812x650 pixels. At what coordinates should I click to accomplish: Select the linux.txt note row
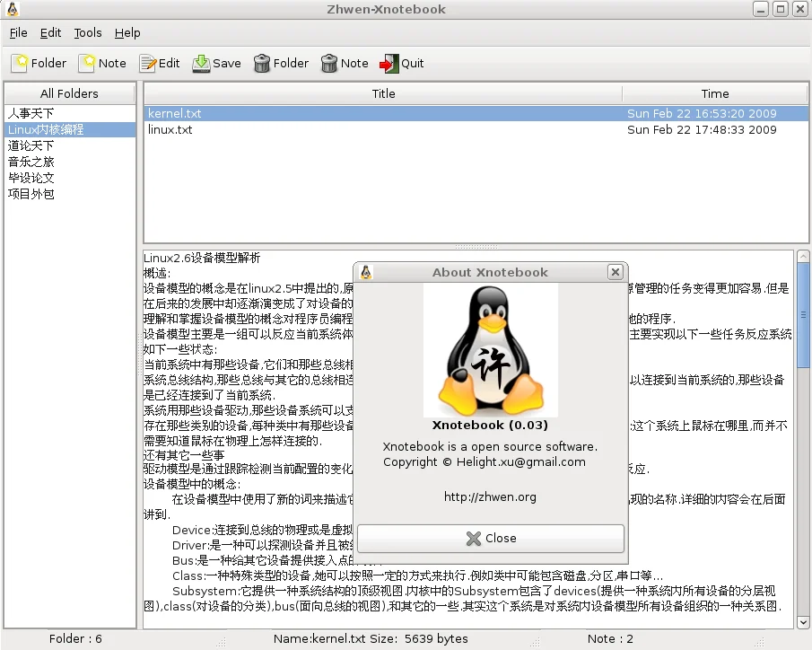(x=476, y=129)
